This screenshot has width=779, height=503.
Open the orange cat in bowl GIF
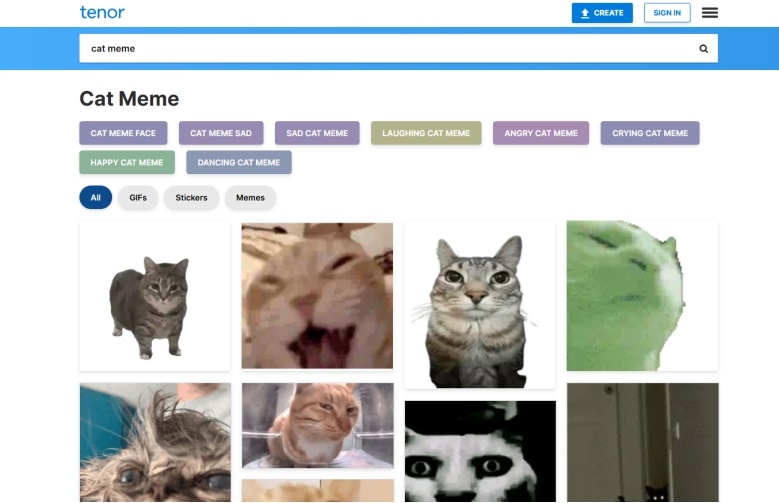pyautogui.click(x=318, y=425)
